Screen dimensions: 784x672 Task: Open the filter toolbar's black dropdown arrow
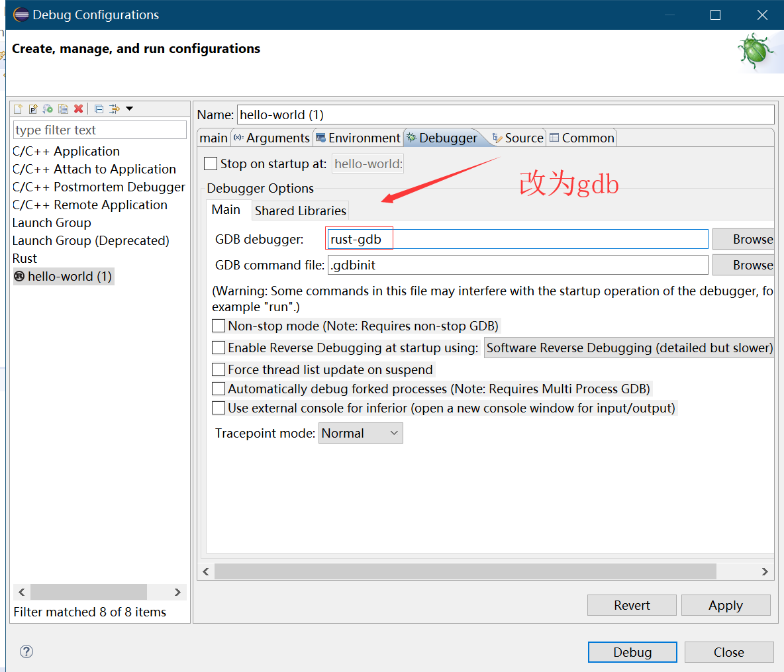pos(130,109)
